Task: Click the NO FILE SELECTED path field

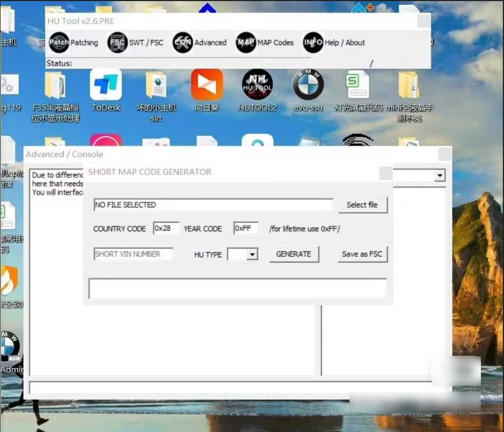Action: (x=213, y=205)
